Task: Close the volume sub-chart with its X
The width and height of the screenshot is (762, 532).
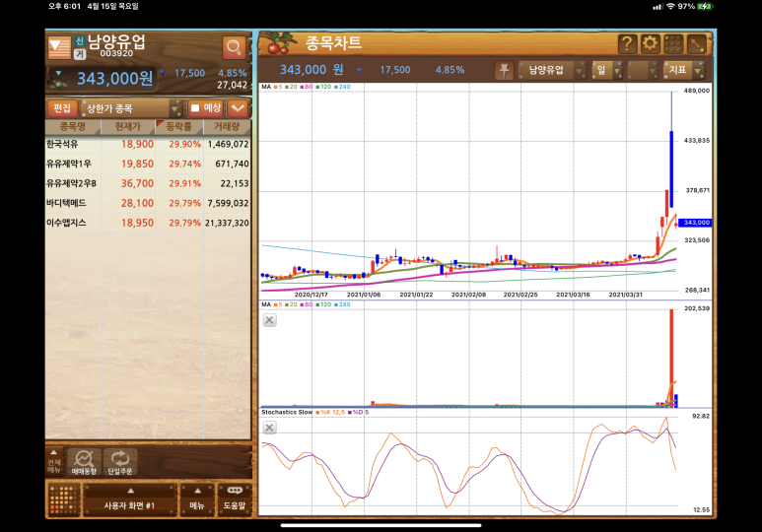Action: coord(270,320)
